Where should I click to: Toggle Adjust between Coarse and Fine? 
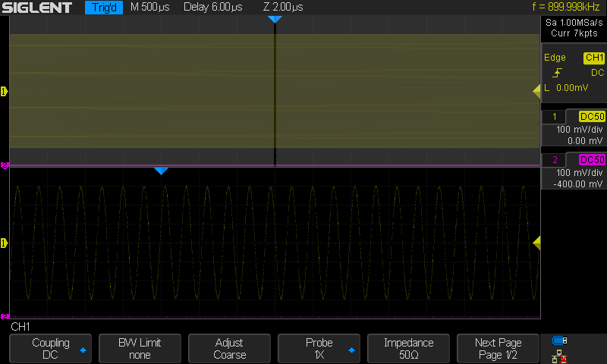229,348
